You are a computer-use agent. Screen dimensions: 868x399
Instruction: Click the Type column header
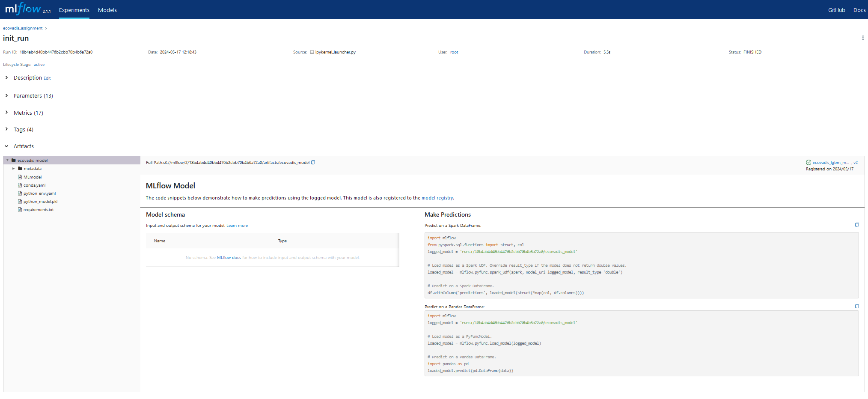pyautogui.click(x=282, y=241)
